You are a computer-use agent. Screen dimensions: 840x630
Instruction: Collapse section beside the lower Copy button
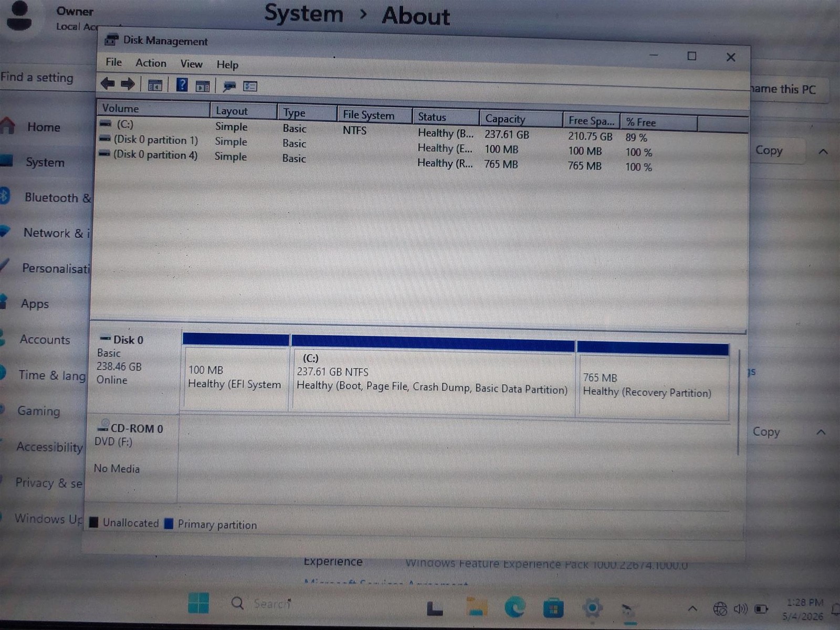(821, 432)
